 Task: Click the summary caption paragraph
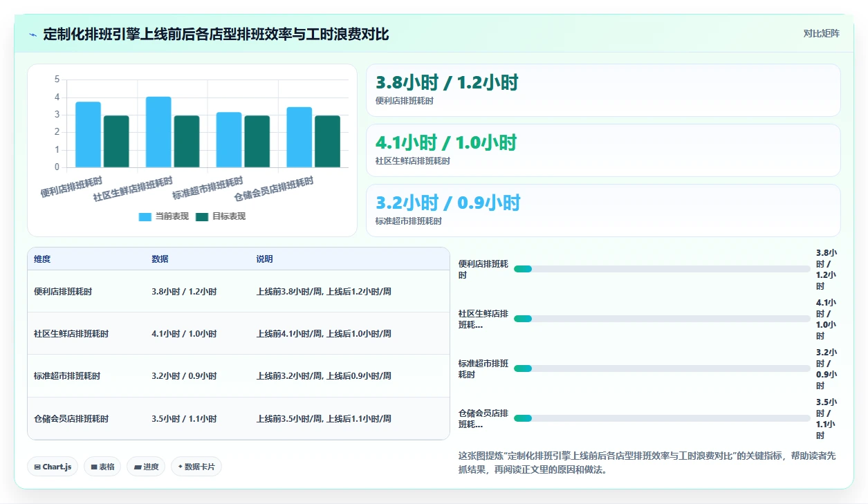(x=647, y=463)
